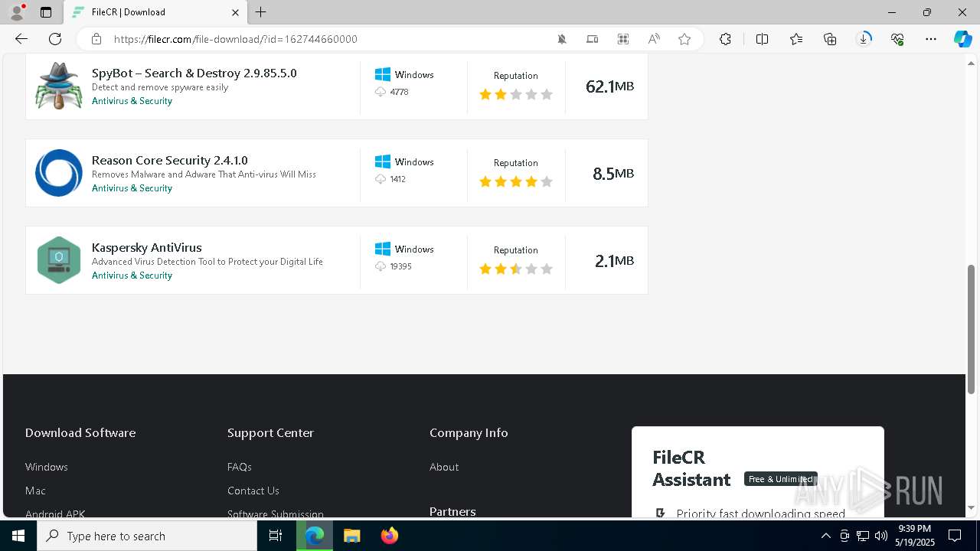This screenshot has height=551, width=980.
Task: Click SpyBot reputation star rating
Action: click(x=516, y=94)
